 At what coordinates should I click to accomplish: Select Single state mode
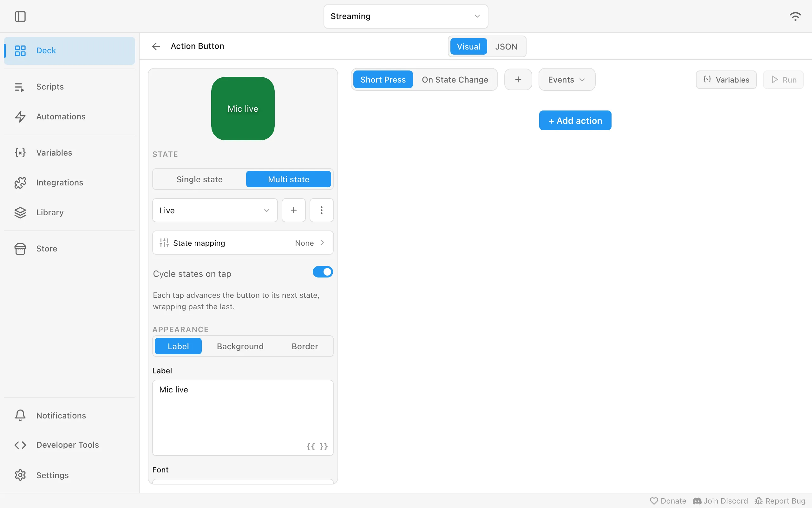[199, 179]
